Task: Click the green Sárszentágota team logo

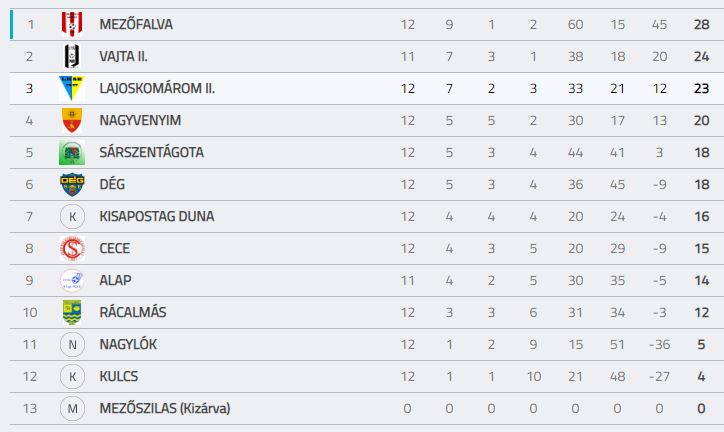Action: (72, 152)
